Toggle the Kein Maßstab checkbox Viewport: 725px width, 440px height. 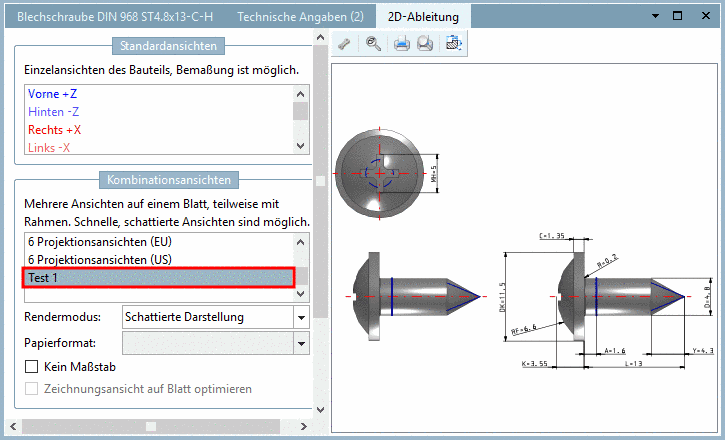click(x=31, y=367)
